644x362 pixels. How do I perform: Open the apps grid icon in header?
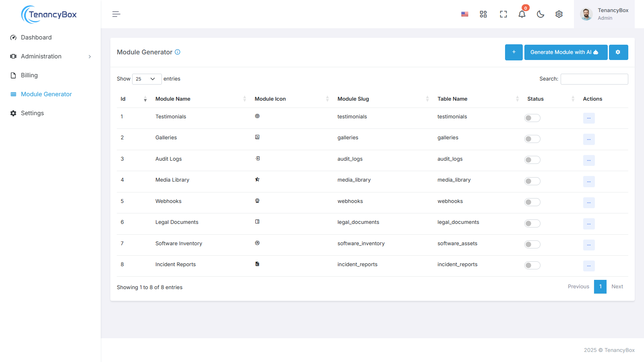pos(483,14)
